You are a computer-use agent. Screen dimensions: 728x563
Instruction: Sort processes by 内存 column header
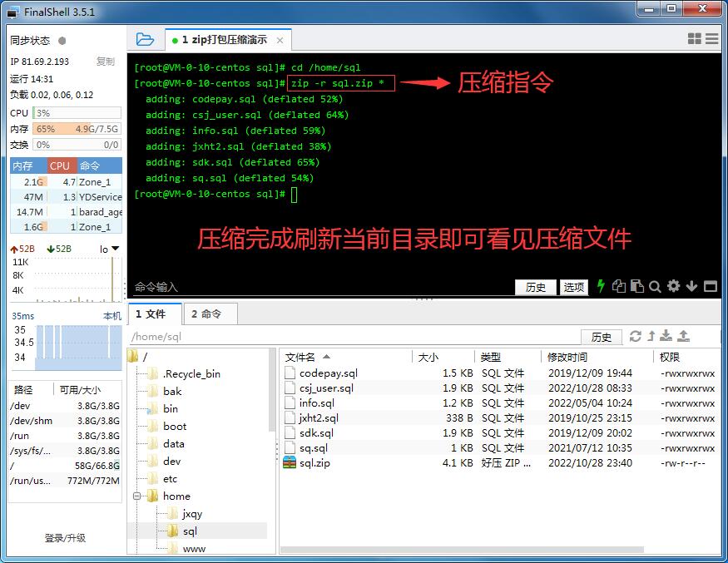coord(28,165)
